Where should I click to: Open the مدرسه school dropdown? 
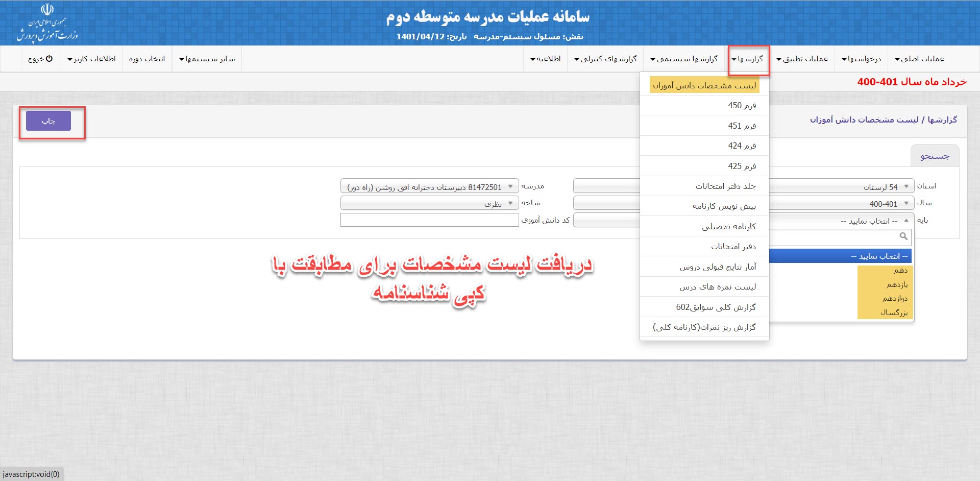tap(429, 187)
